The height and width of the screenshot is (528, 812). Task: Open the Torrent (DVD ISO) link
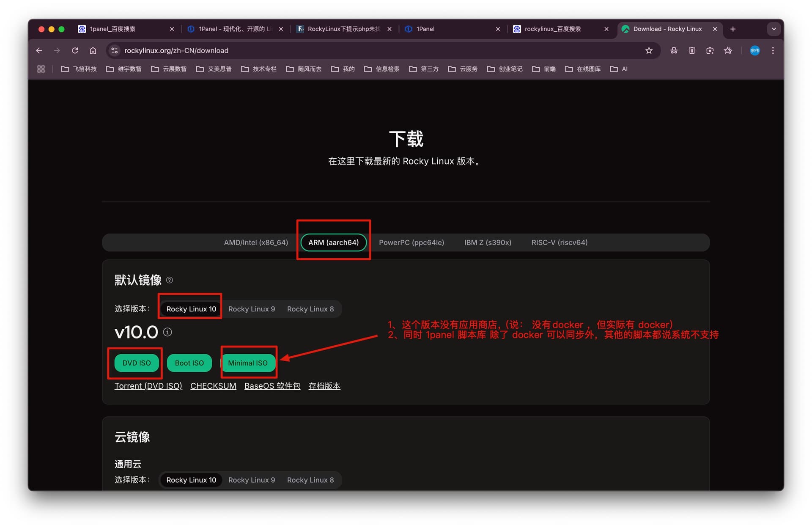click(x=148, y=386)
